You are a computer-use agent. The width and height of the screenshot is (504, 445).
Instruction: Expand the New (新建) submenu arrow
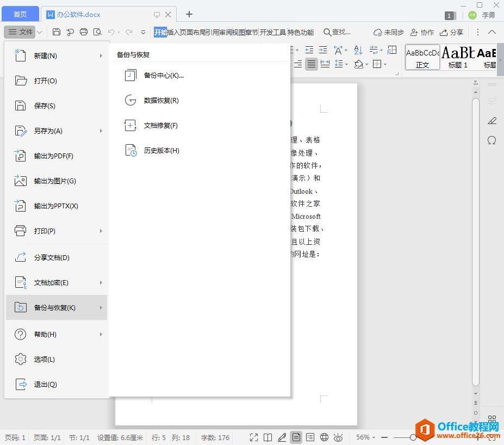(x=101, y=56)
